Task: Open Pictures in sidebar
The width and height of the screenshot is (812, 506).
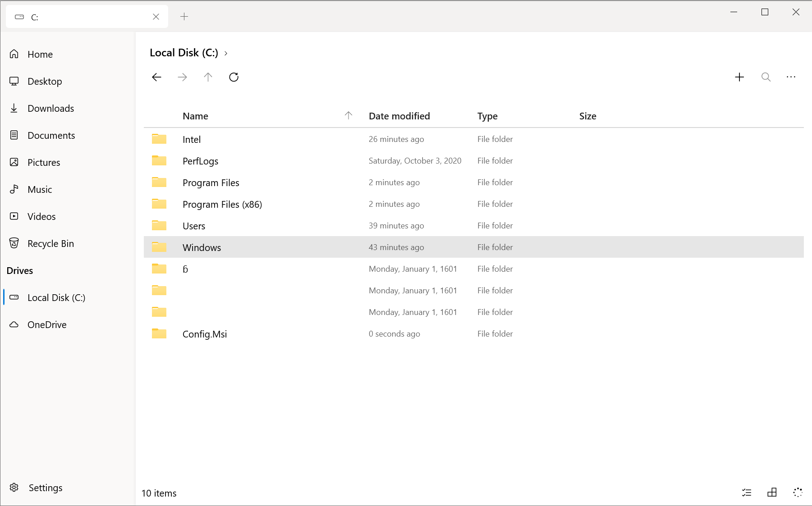Action: (68, 162)
